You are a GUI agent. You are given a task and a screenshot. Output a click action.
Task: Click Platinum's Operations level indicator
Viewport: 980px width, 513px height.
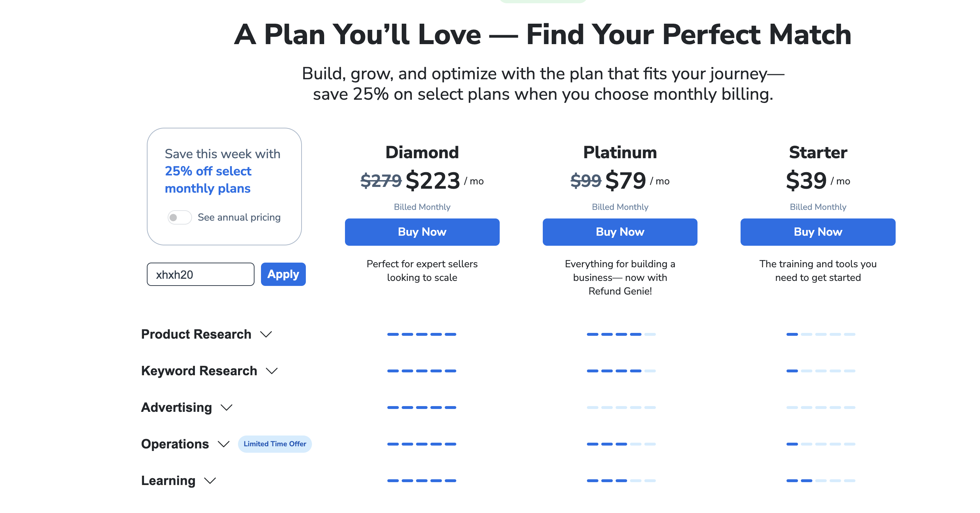pos(621,444)
